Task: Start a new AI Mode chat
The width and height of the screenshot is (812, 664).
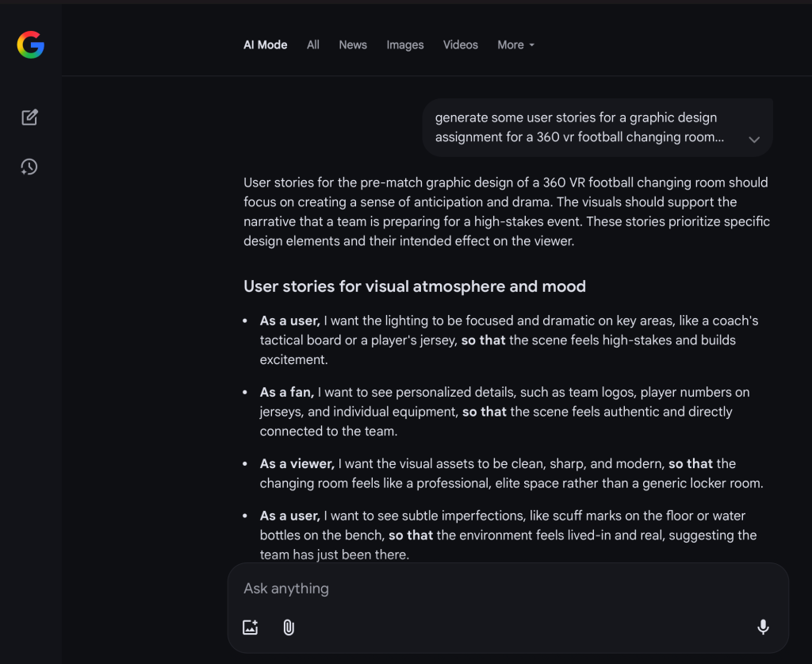Action: tap(29, 117)
